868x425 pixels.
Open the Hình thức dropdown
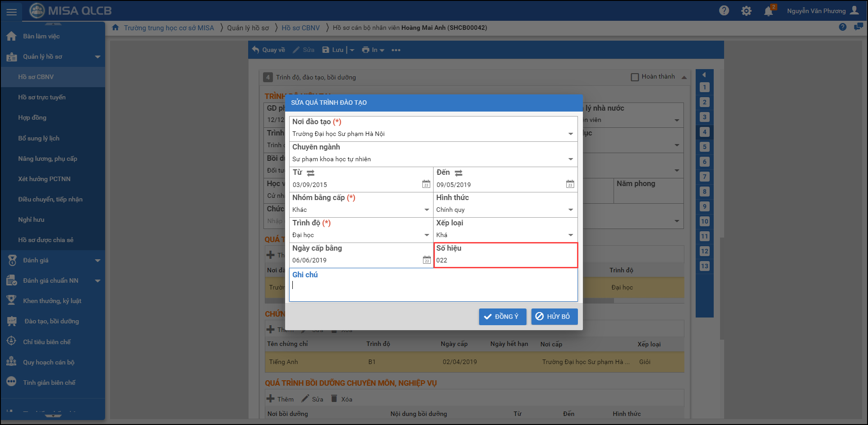pos(570,210)
